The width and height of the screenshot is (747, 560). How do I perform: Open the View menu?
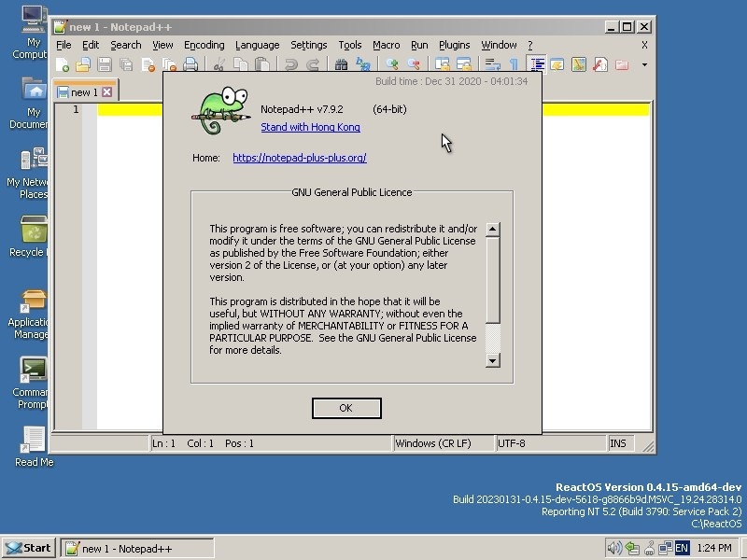pos(162,45)
